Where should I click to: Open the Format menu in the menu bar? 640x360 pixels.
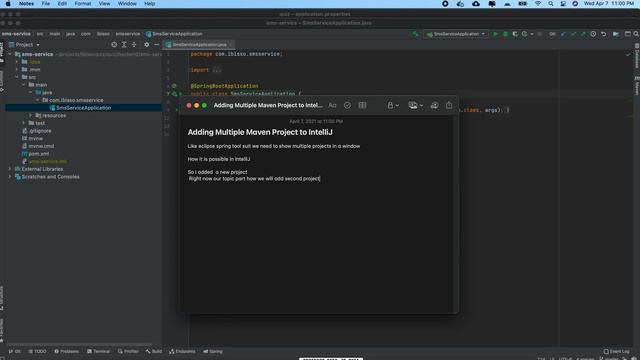pos(83,4)
